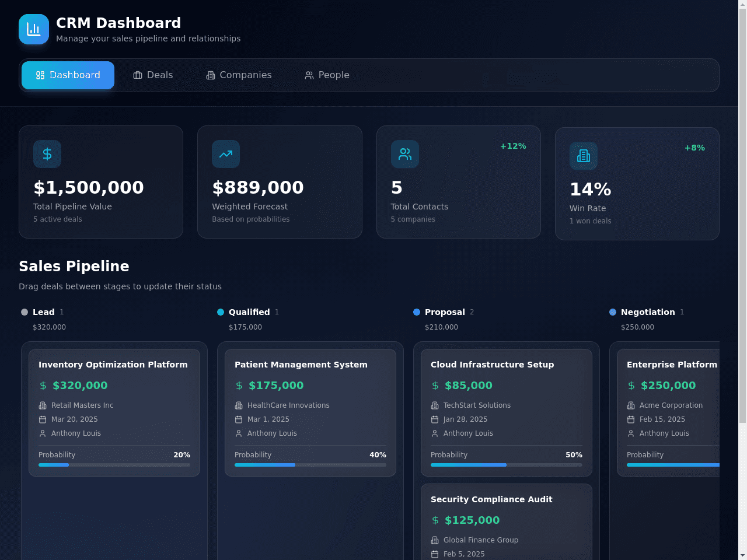The width and height of the screenshot is (747, 560).
Task: Click the Lead stage heading
Action: (x=44, y=312)
